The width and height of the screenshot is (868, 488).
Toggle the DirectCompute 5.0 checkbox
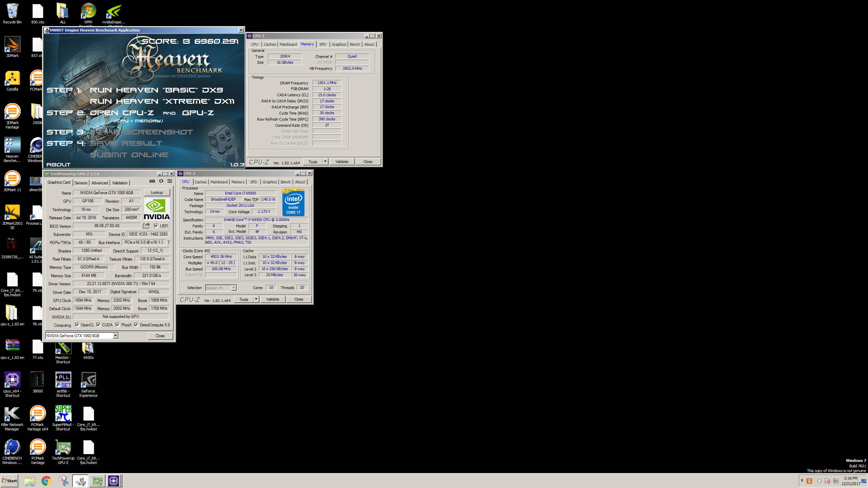(136, 325)
